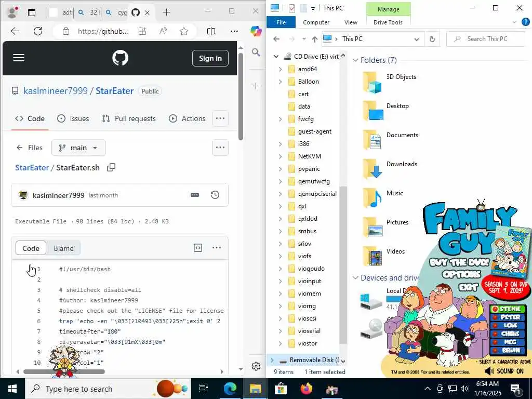Switch to Pull requests tab
This screenshot has width=532, height=399.
(x=129, y=118)
